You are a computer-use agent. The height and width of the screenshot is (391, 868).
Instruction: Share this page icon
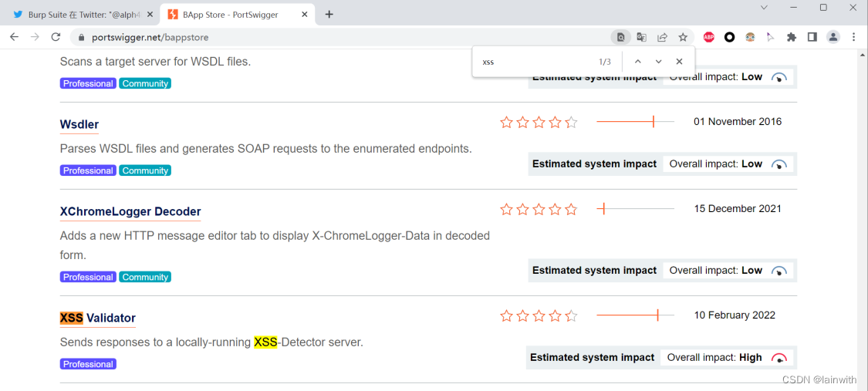[662, 37]
